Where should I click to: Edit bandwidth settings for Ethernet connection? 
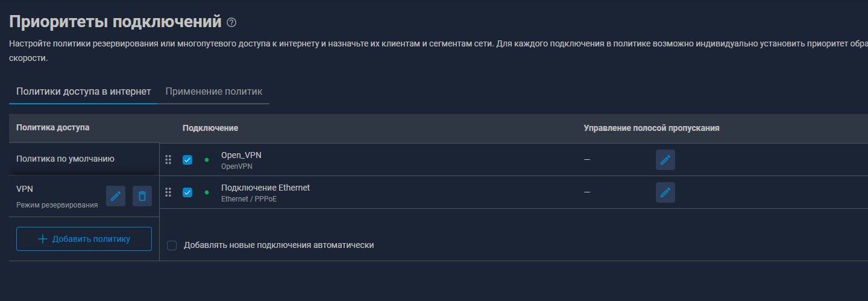(x=665, y=192)
